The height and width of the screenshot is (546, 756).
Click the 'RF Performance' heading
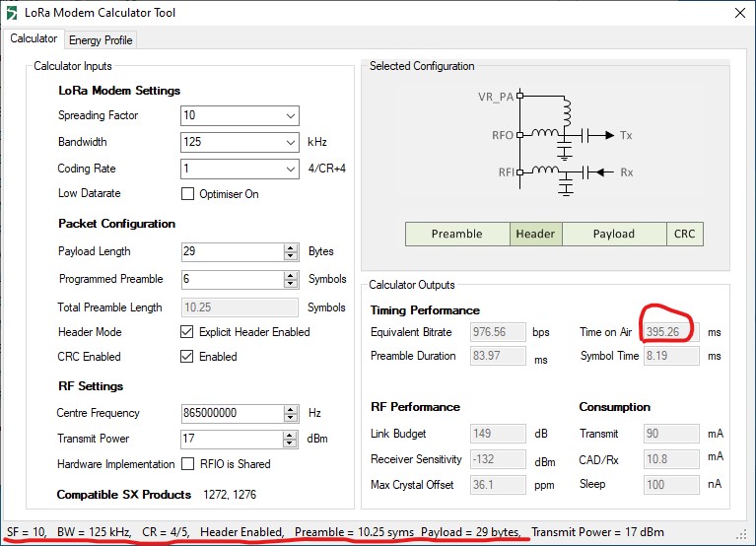coord(415,407)
